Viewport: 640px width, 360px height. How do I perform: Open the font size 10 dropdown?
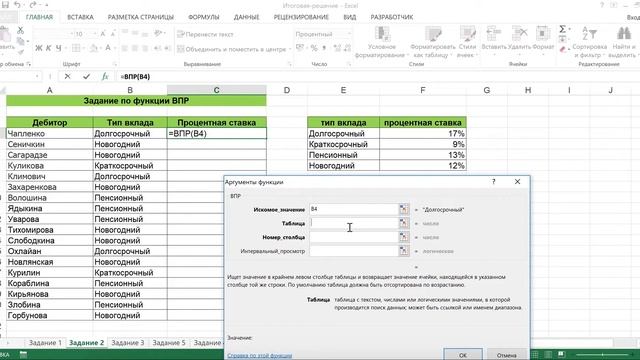[95, 34]
